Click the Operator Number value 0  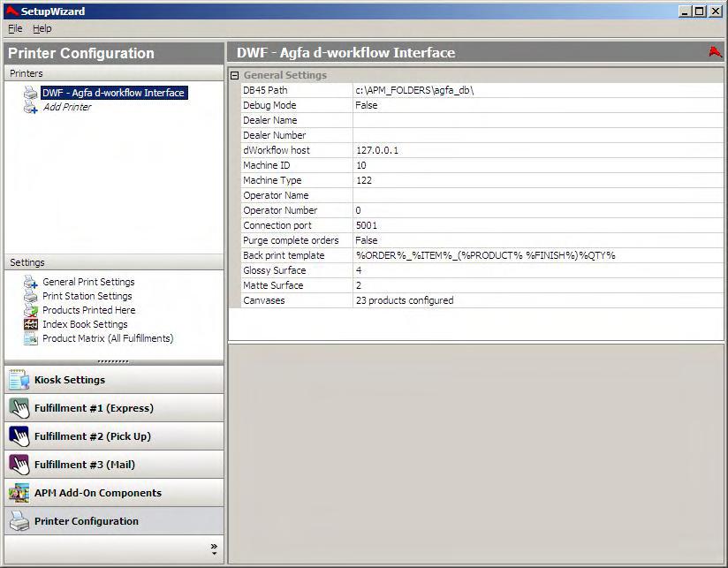pos(538,210)
